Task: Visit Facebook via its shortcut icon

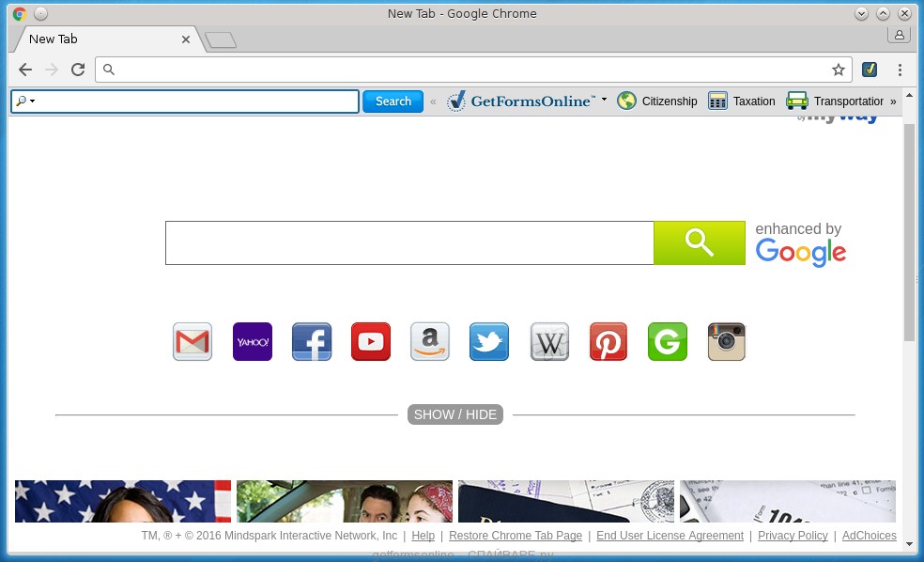Action: (311, 341)
